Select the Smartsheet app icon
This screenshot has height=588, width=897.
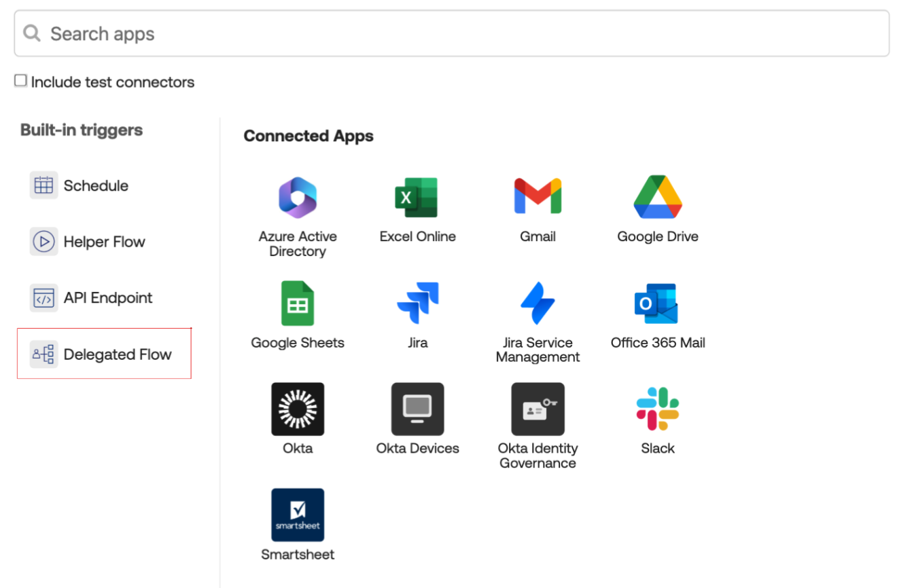(298, 515)
